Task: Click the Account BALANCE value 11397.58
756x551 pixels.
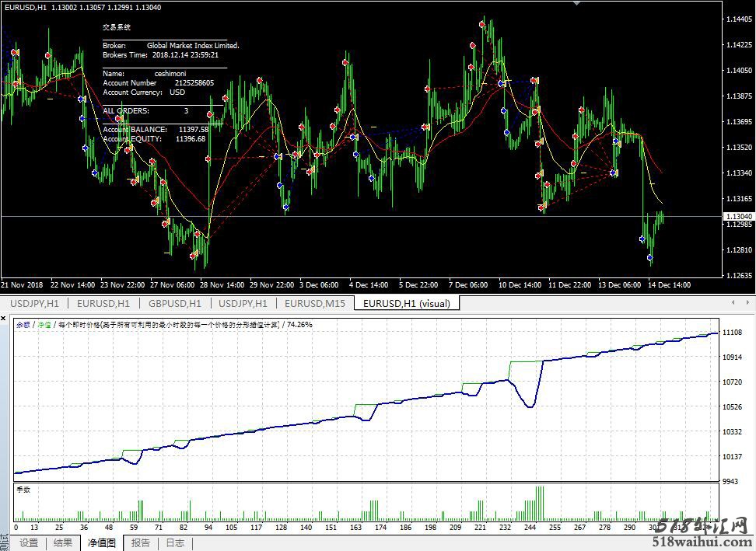Action: click(193, 130)
